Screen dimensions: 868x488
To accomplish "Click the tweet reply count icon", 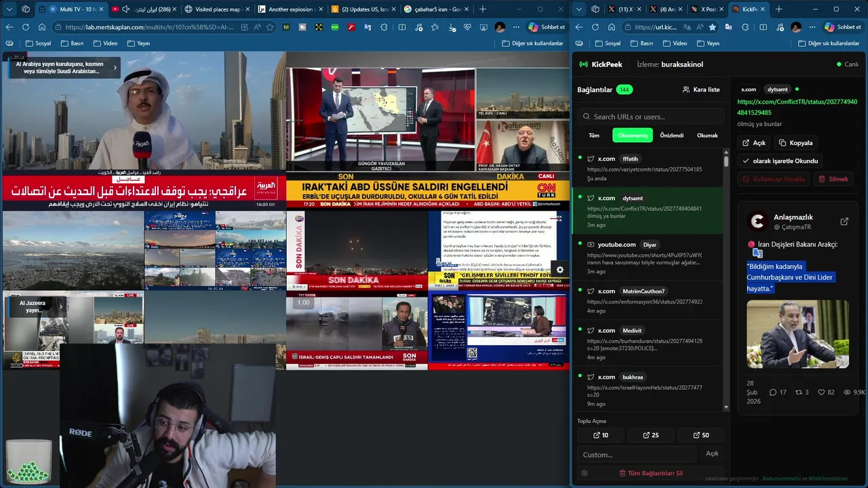I will click(772, 392).
